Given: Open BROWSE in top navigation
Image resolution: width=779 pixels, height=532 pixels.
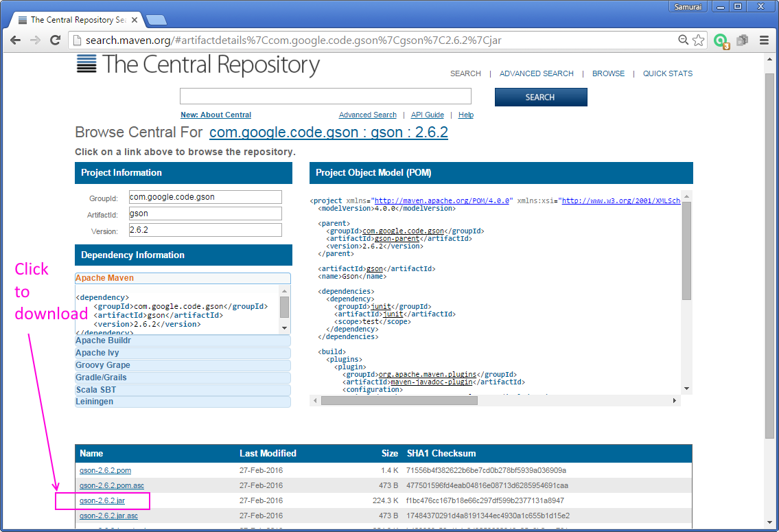Looking at the screenshot, I should click(608, 73).
